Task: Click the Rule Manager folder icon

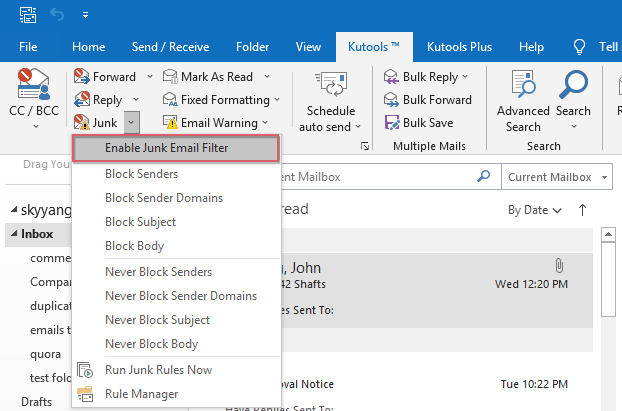Action: (x=85, y=394)
